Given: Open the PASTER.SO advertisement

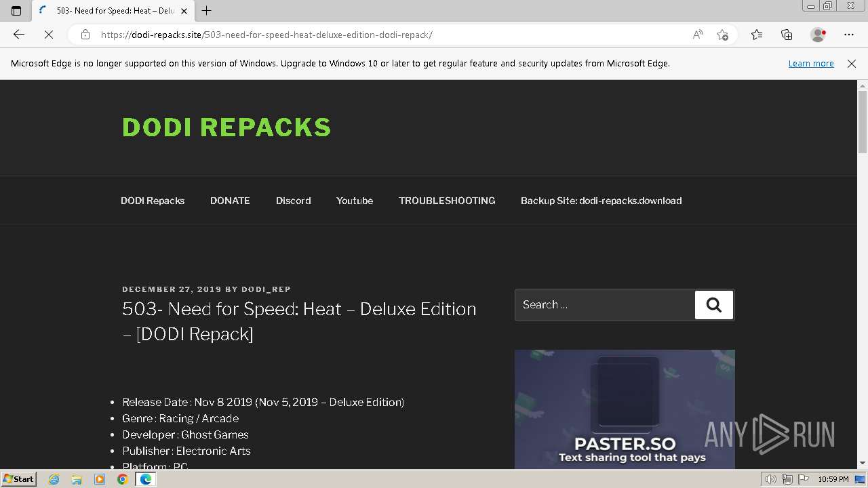Looking at the screenshot, I should click(x=625, y=409).
